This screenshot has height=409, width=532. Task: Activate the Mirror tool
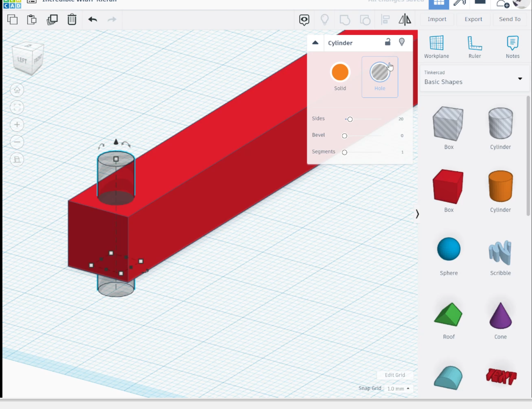pyautogui.click(x=405, y=20)
